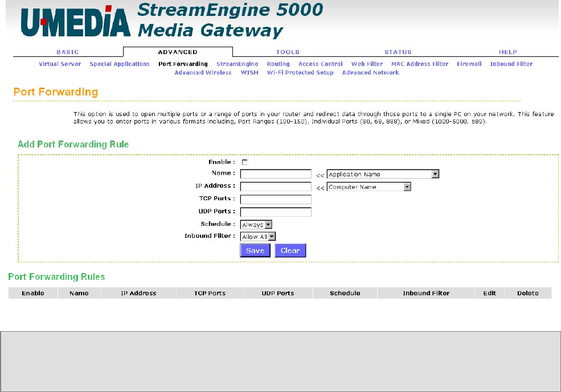The height and width of the screenshot is (392, 561).
Task: Click the Delete column header
Action: (x=528, y=293)
